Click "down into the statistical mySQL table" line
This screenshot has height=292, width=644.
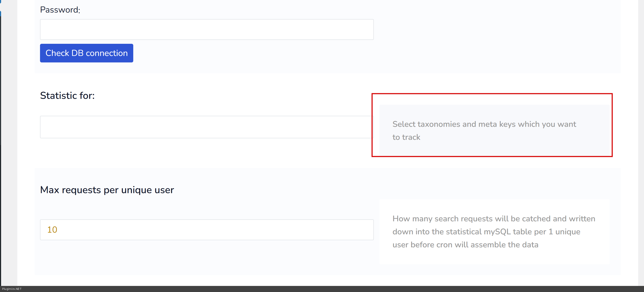pos(486,232)
